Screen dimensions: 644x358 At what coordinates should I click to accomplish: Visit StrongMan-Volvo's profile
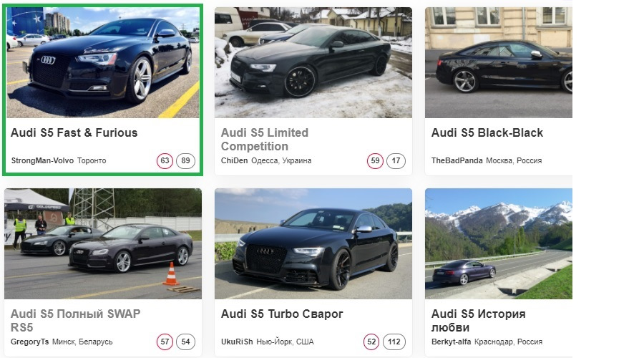(42, 161)
